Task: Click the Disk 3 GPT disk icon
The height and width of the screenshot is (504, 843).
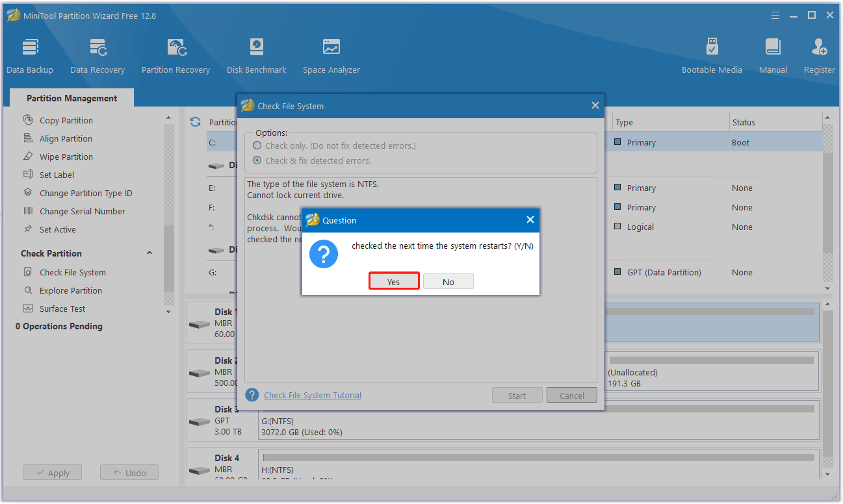Action: point(199,422)
